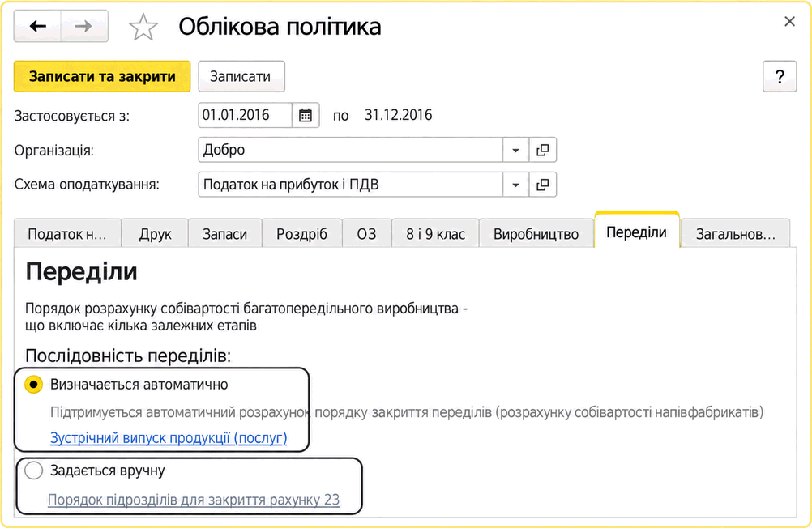Select the Визначається автоматично radio option
The height and width of the screenshot is (528, 812).
click(x=34, y=385)
